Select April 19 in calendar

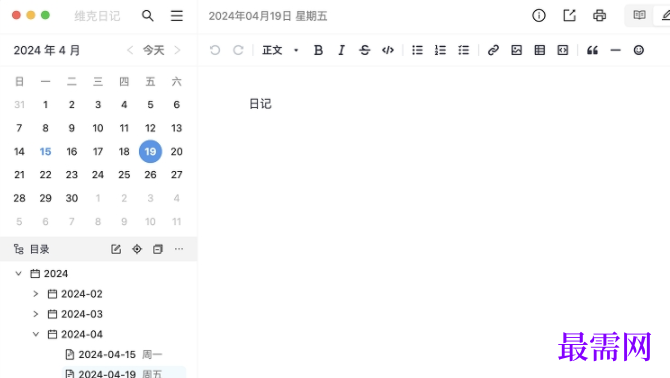click(x=150, y=151)
